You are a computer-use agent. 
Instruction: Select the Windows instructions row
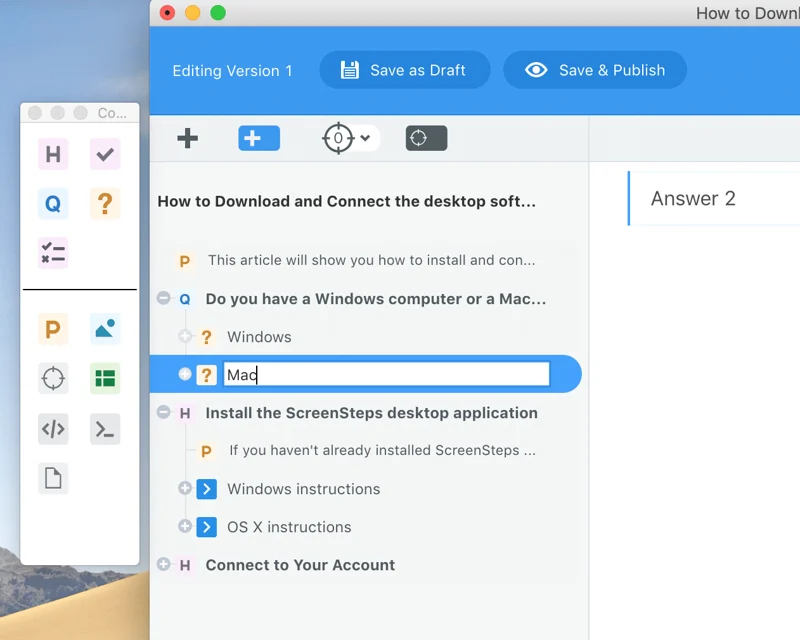point(304,489)
